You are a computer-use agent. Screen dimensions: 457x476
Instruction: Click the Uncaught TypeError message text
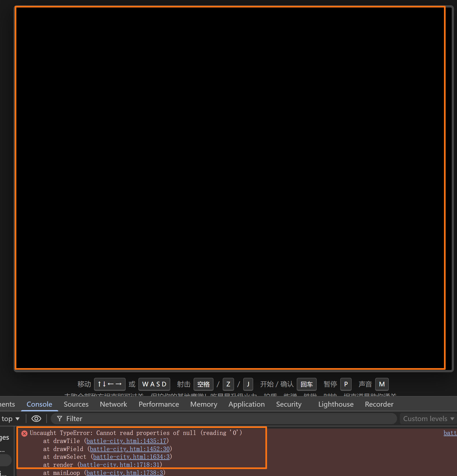click(136, 433)
